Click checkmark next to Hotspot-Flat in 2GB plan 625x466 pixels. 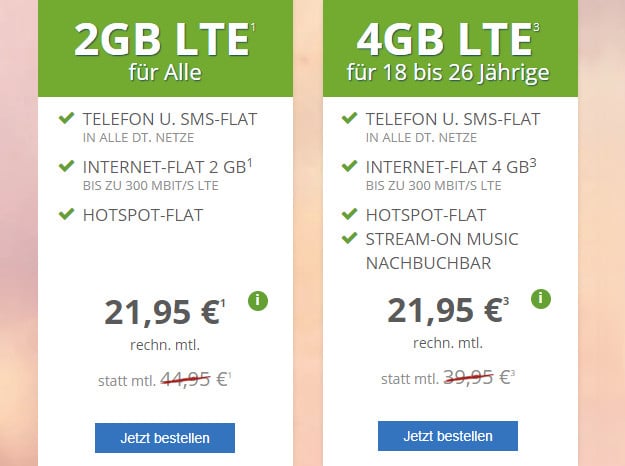(x=66, y=214)
